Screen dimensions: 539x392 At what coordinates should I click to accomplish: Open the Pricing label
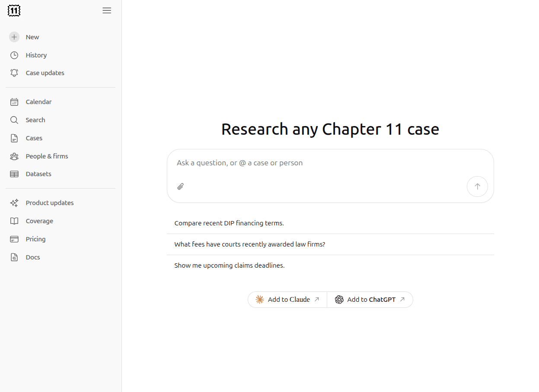click(35, 239)
